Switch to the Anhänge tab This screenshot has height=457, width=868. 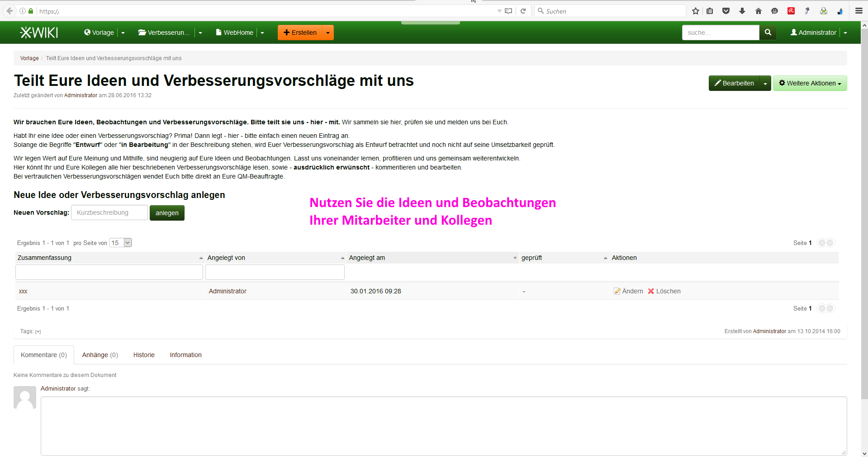click(100, 355)
